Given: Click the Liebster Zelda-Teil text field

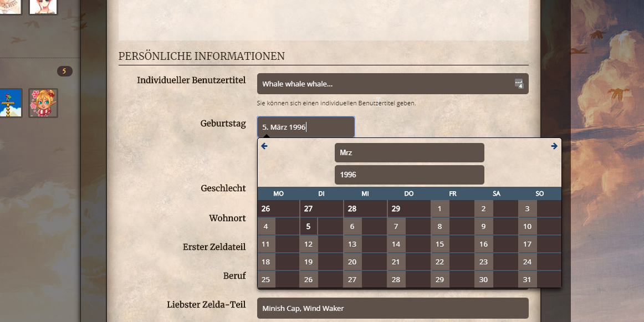Looking at the screenshot, I should [x=392, y=308].
